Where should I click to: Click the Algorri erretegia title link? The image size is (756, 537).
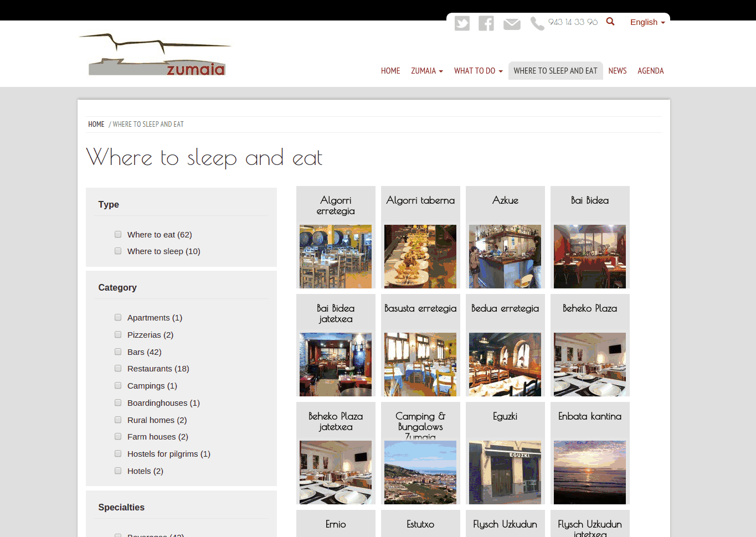(x=336, y=205)
